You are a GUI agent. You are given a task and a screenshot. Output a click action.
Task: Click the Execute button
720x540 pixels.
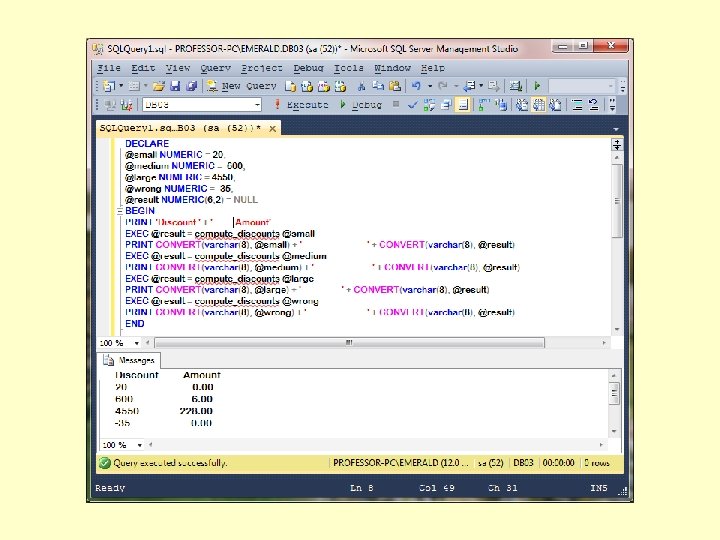coord(300,105)
